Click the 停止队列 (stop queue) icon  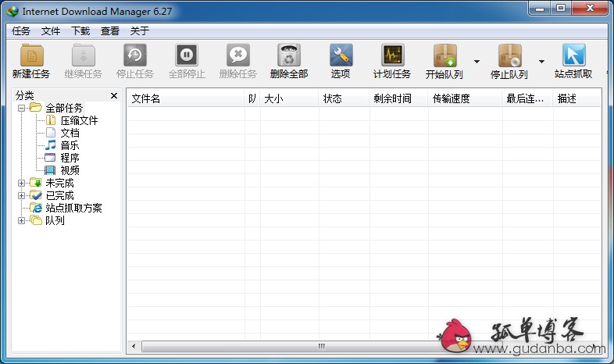509,55
